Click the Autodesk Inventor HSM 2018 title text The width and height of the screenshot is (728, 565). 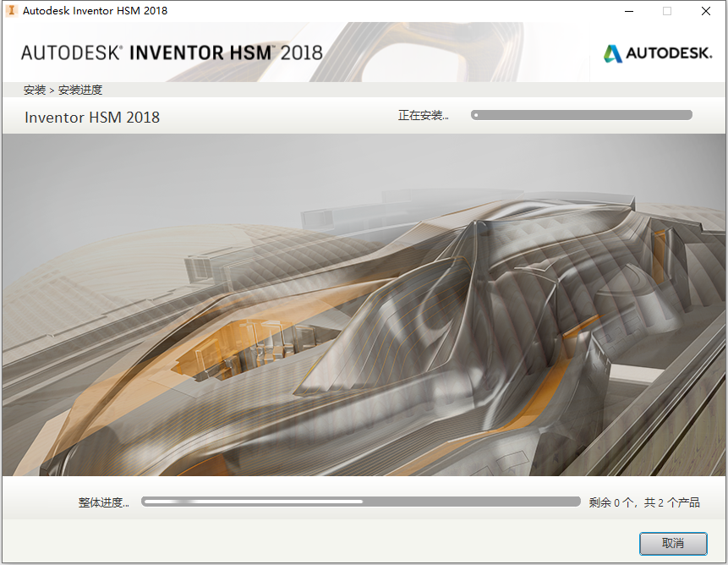[x=96, y=11]
